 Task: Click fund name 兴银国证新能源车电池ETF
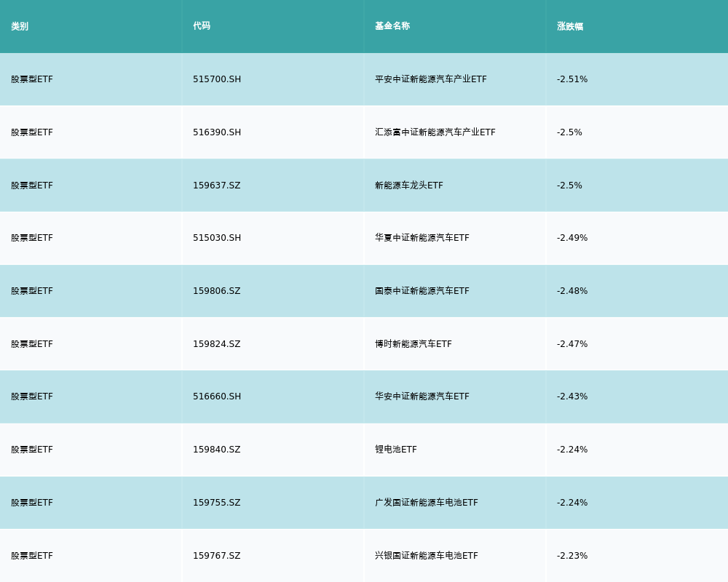[x=426, y=556]
